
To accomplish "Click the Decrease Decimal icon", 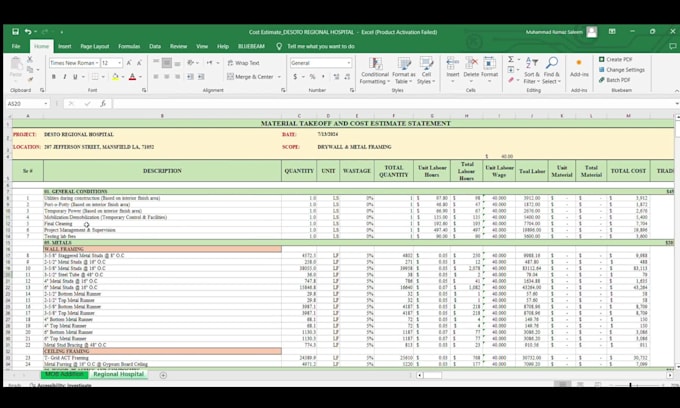I will click(347, 77).
